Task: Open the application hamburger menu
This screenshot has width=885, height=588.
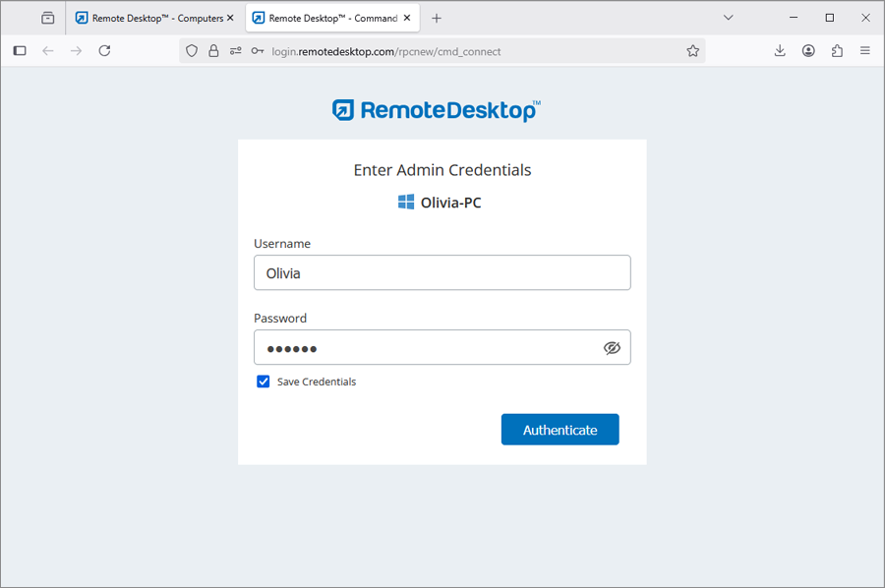Action: [x=865, y=51]
